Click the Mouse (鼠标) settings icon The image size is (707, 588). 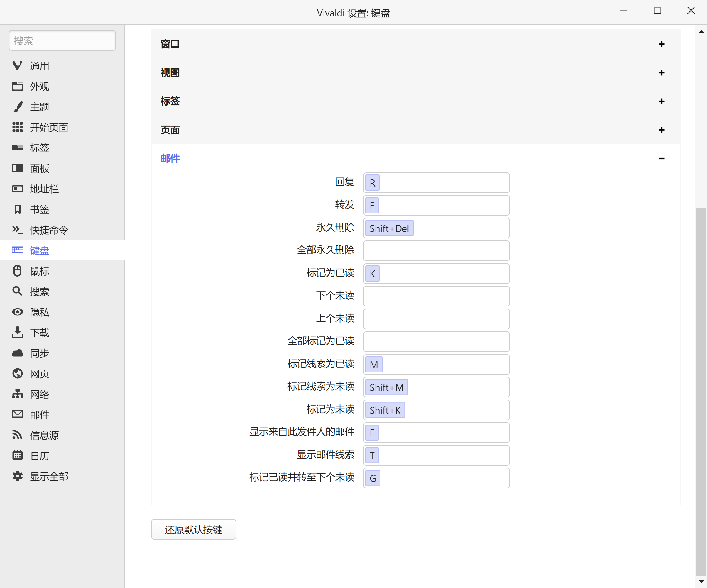click(18, 271)
